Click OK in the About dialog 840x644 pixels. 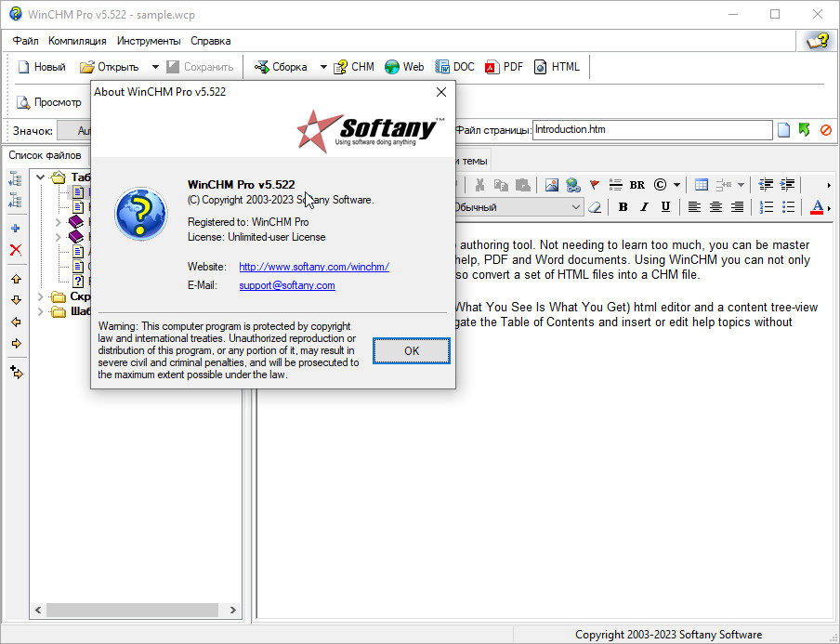412,351
